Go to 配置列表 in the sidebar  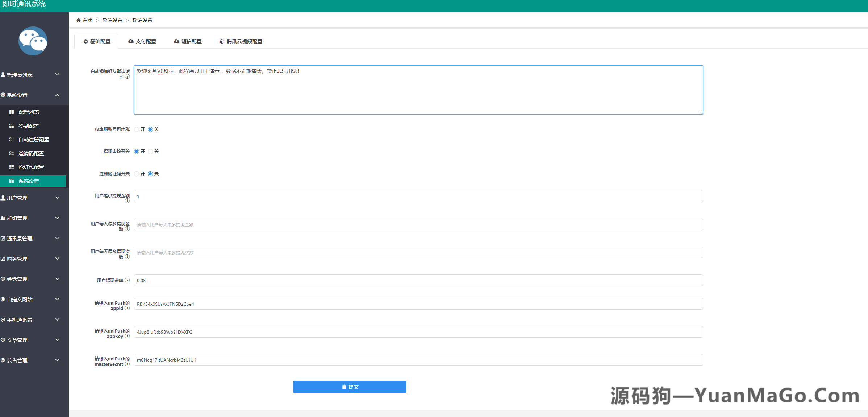click(x=29, y=112)
